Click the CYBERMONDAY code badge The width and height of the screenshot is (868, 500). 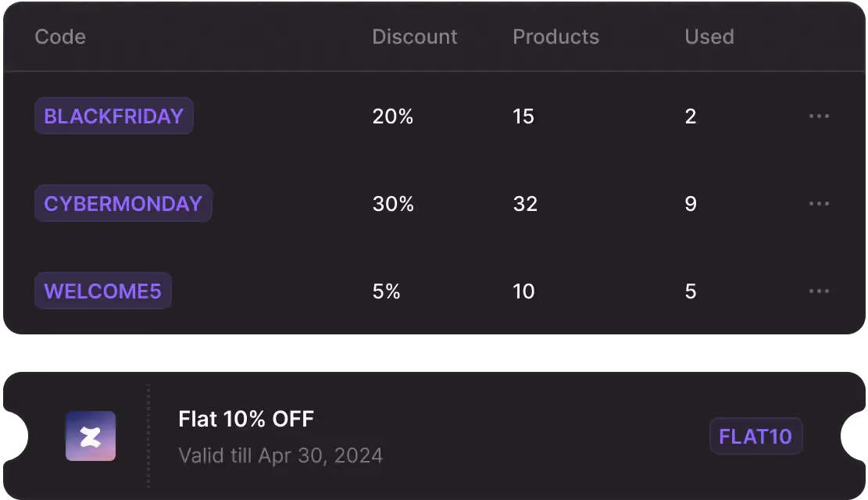pos(123,204)
